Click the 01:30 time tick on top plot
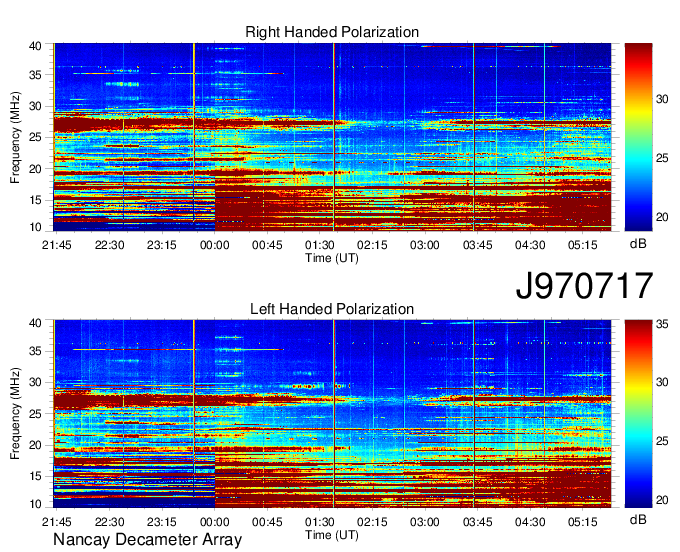Image resolution: width=680 pixels, height=552 pixels. tap(320, 245)
